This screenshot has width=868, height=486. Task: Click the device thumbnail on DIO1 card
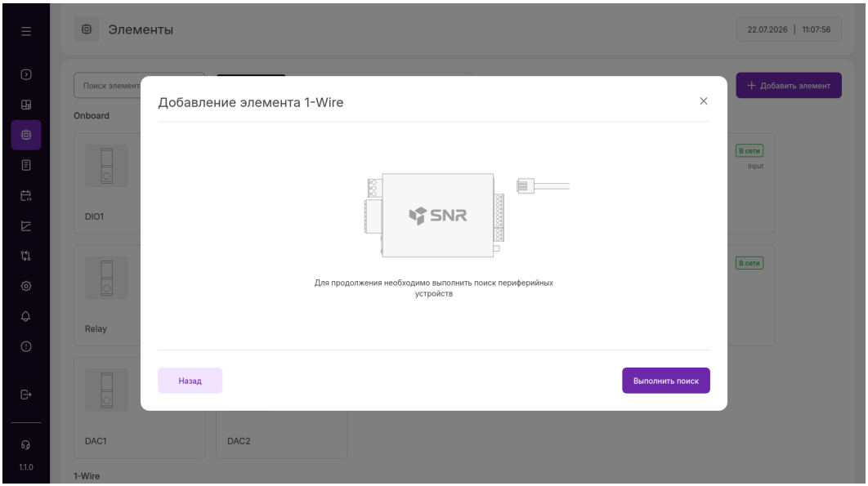point(107,166)
